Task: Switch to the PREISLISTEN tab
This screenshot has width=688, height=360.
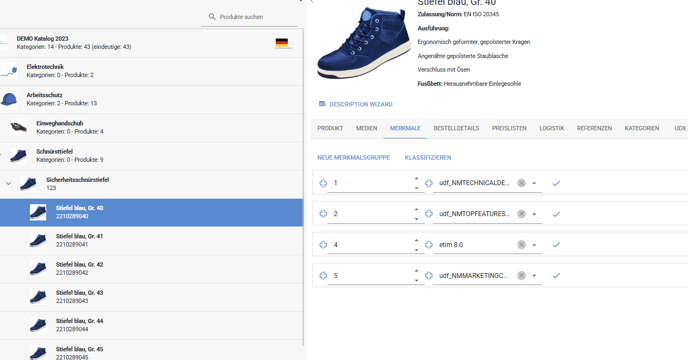Action: point(509,128)
